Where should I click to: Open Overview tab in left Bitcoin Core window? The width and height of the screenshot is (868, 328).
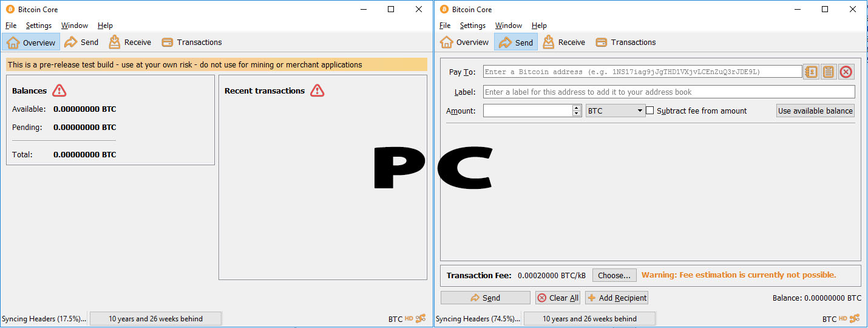pyautogui.click(x=31, y=43)
